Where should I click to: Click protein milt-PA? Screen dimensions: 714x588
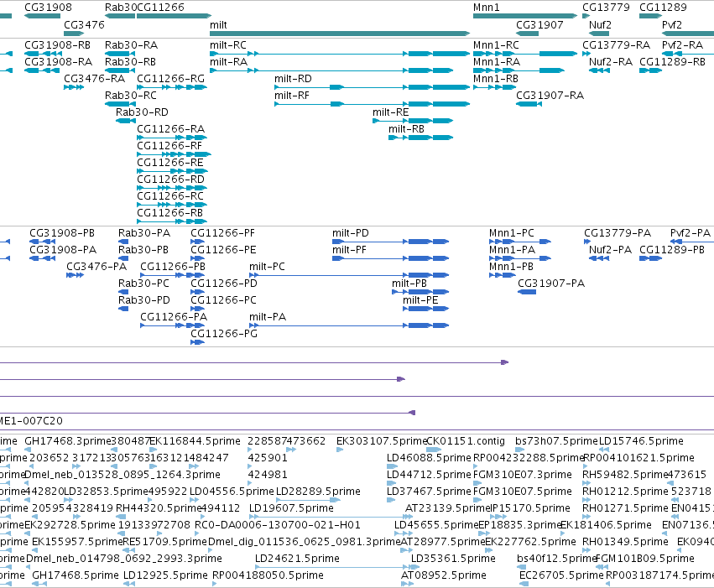pos(349,325)
